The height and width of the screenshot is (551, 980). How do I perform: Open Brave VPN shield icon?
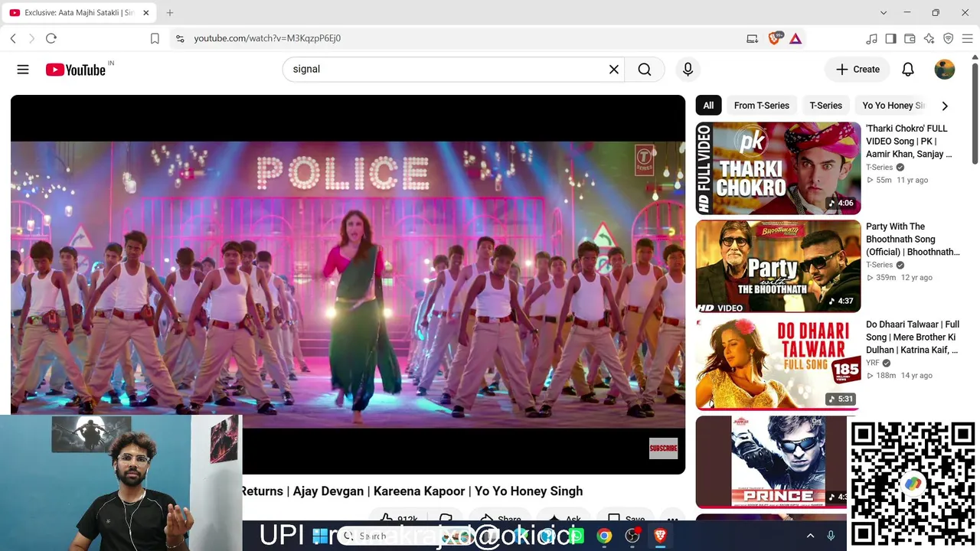pyautogui.click(x=949, y=38)
